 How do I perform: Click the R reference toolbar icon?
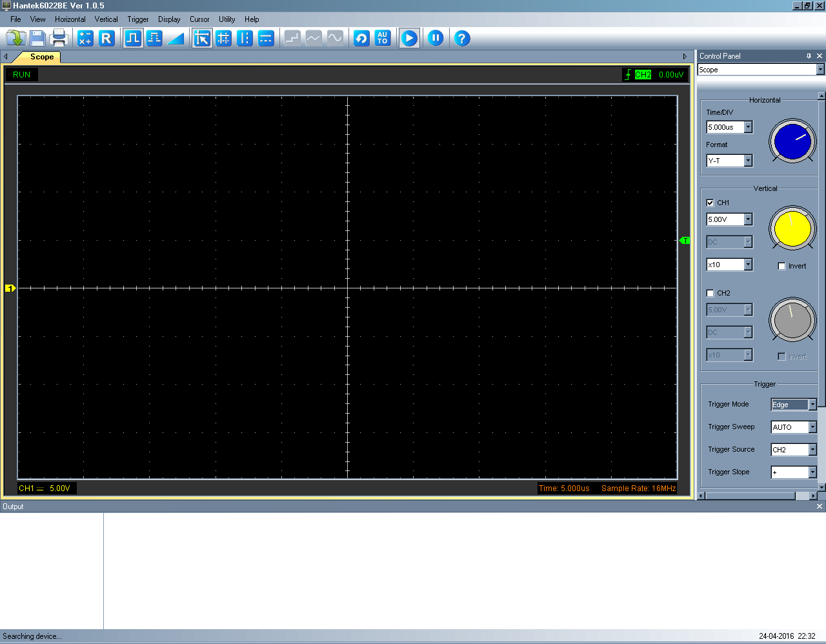[106, 38]
